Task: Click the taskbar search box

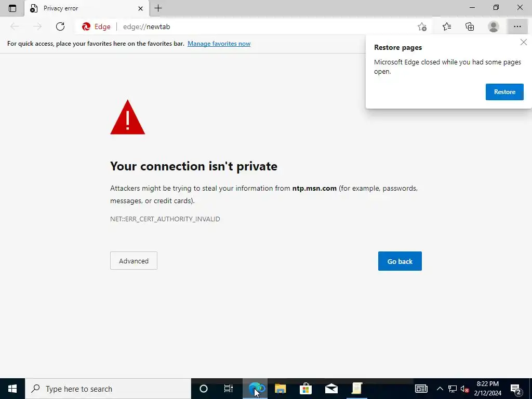Action: coord(108,389)
